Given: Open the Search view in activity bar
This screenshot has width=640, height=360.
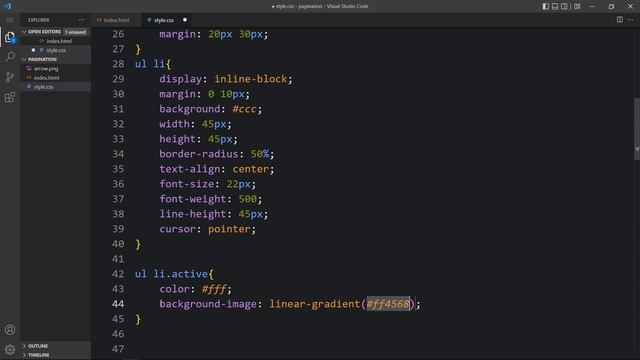Looking at the screenshot, I should (10, 56).
